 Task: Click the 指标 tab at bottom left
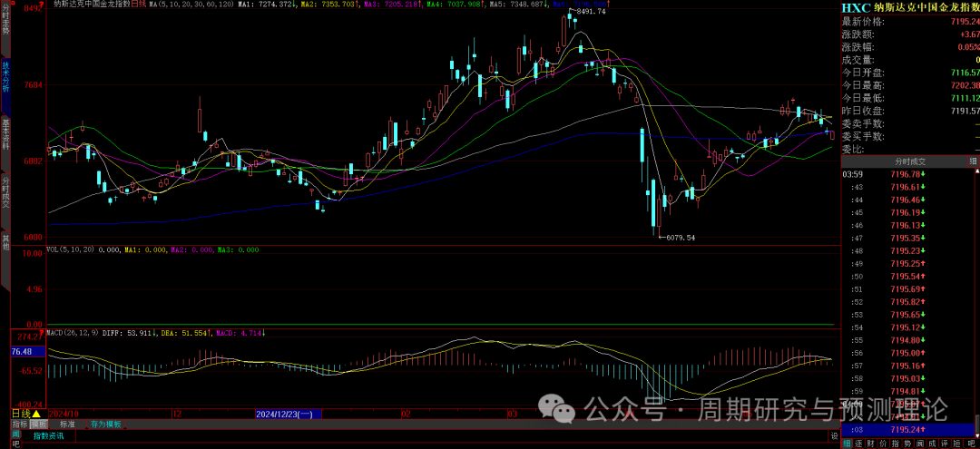[19, 424]
